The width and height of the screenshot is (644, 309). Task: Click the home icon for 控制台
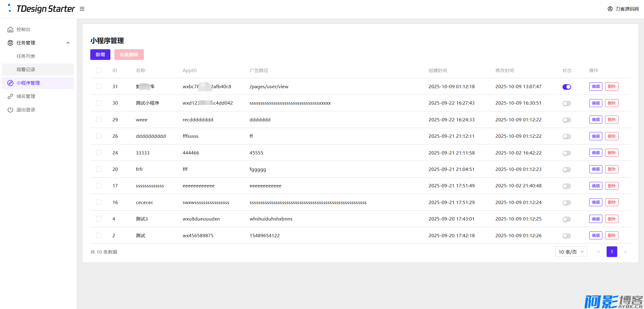pos(10,30)
